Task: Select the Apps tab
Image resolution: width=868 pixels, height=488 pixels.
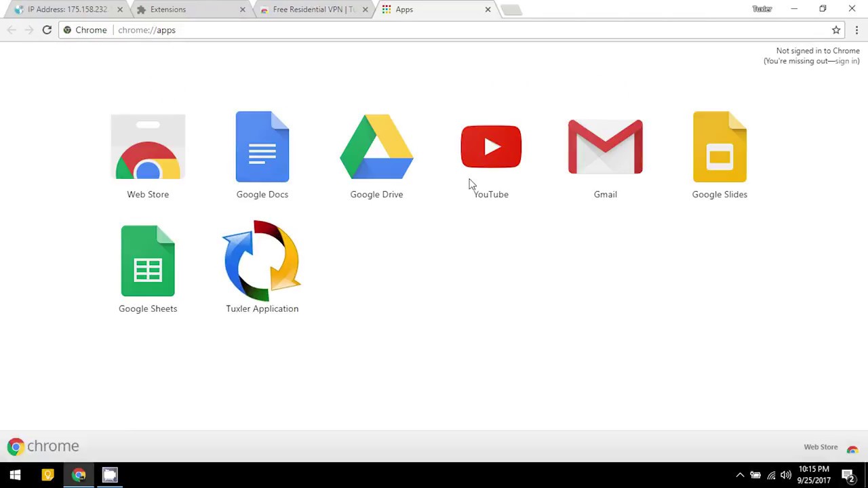Action: pos(436,9)
